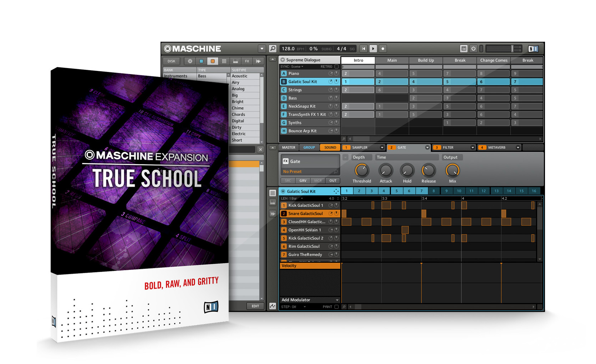Switch to the SOUND tab
The width and height of the screenshot is (596, 364).
[330, 147]
